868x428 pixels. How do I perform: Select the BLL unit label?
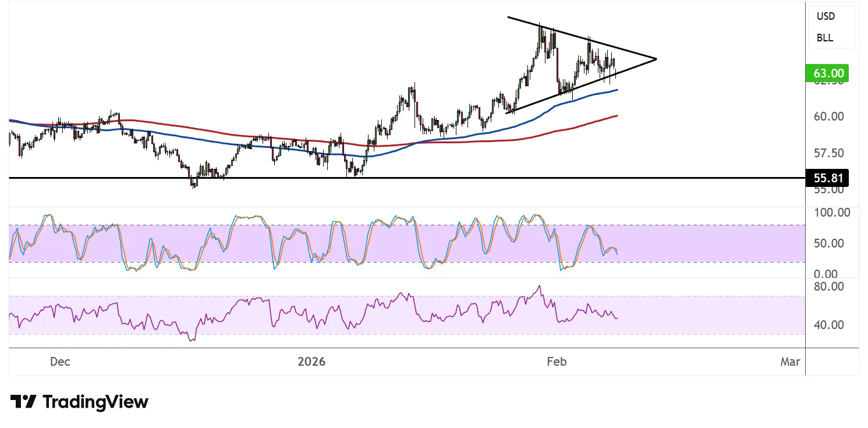coord(824,38)
